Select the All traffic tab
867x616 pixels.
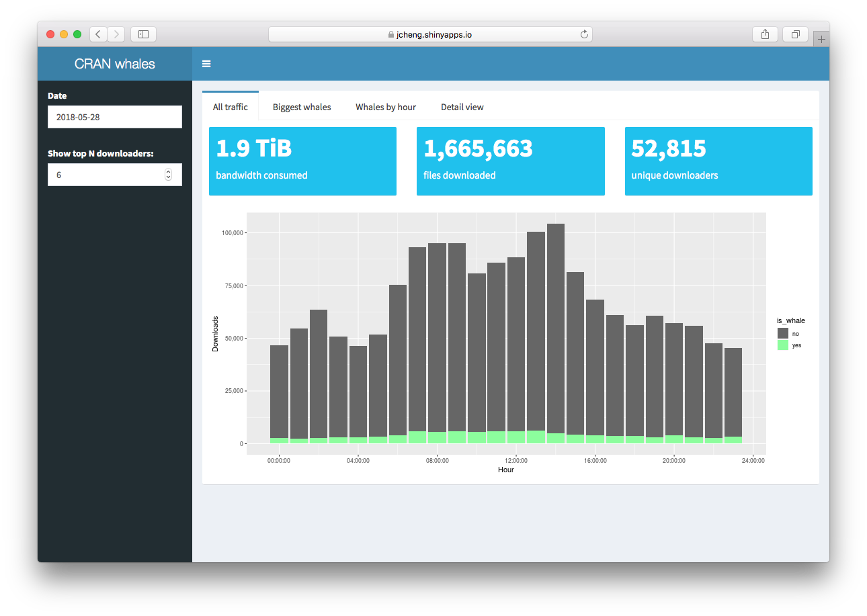231,107
